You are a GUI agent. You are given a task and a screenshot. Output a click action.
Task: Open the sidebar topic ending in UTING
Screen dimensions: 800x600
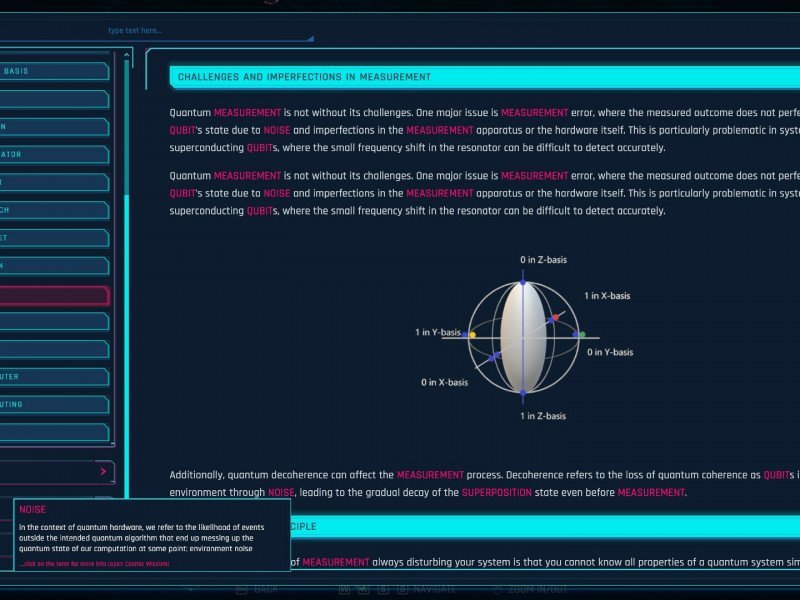tap(54, 405)
